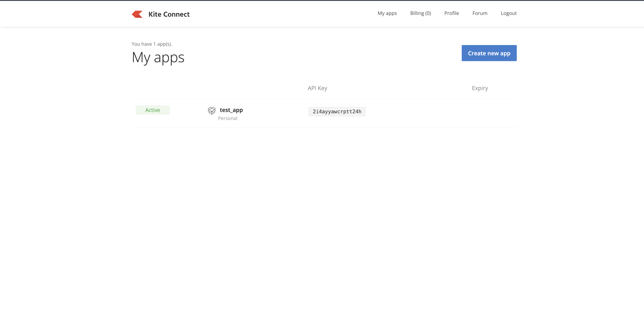This screenshot has width=644, height=327.
Task: Log out using the Logout link
Action: click(509, 13)
